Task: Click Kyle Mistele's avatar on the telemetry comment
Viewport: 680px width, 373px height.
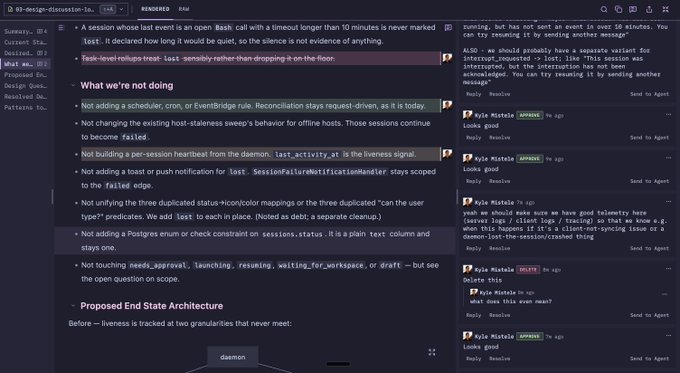Action: point(468,202)
